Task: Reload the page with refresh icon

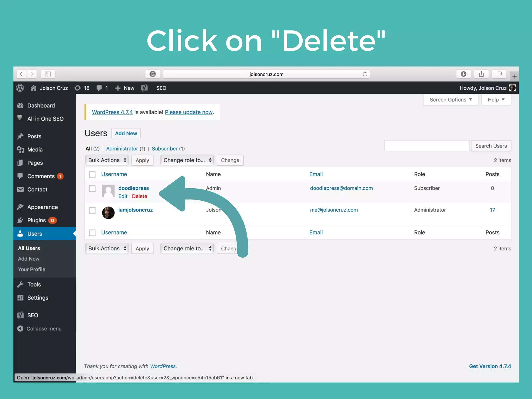Action: (x=365, y=74)
